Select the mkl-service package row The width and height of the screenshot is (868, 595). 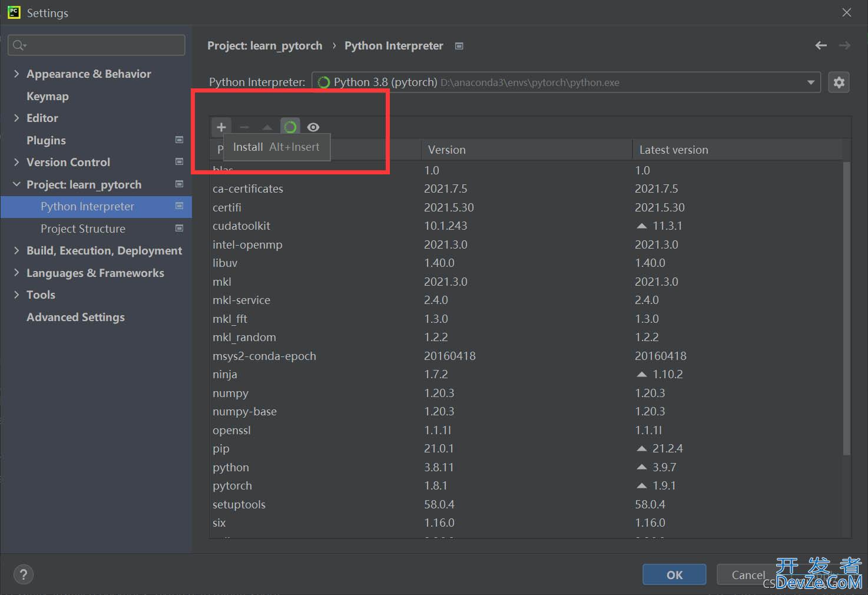click(x=526, y=300)
